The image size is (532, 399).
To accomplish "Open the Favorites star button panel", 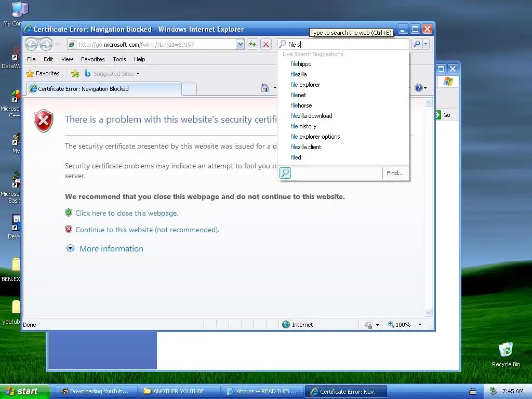I will click(x=43, y=73).
